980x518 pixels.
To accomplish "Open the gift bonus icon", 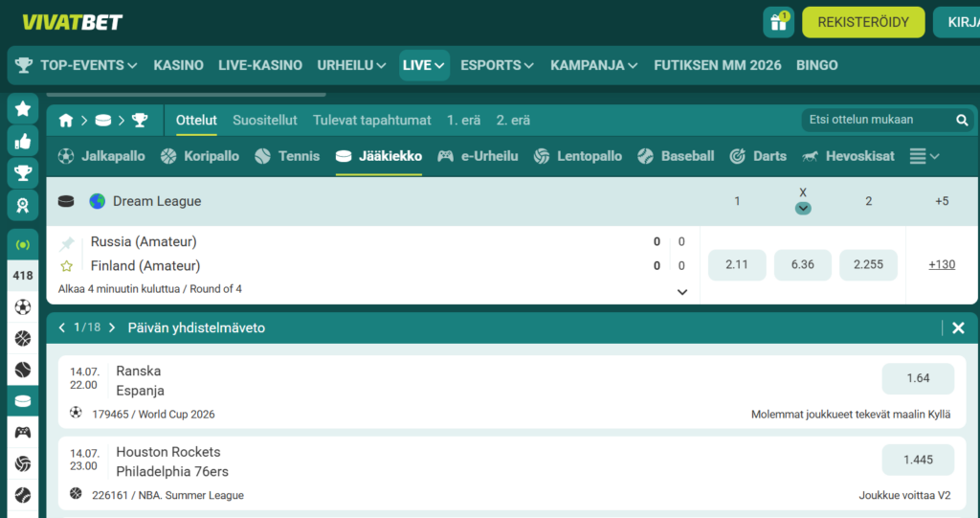I will tap(779, 23).
